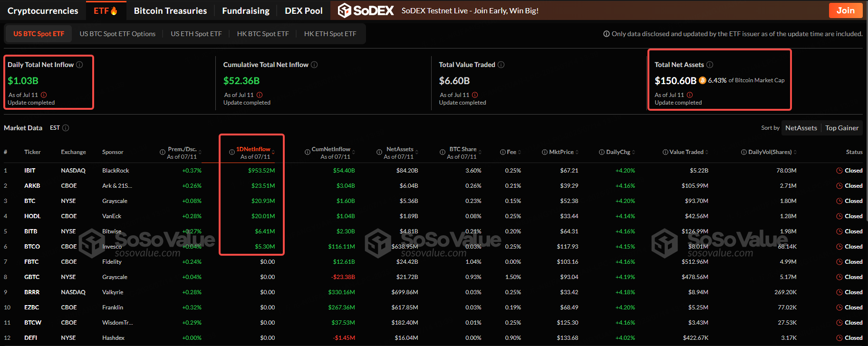Click the info icon before 1DNetInflow header
Image resolution: width=868 pixels, height=346 pixels.
coord(232,152)
